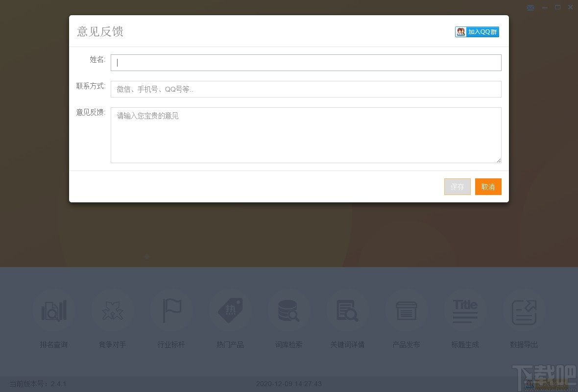This screenshot has height=392, width=578.
Task: Open the 标题生成 title generator tool
Action: point(465,310)
